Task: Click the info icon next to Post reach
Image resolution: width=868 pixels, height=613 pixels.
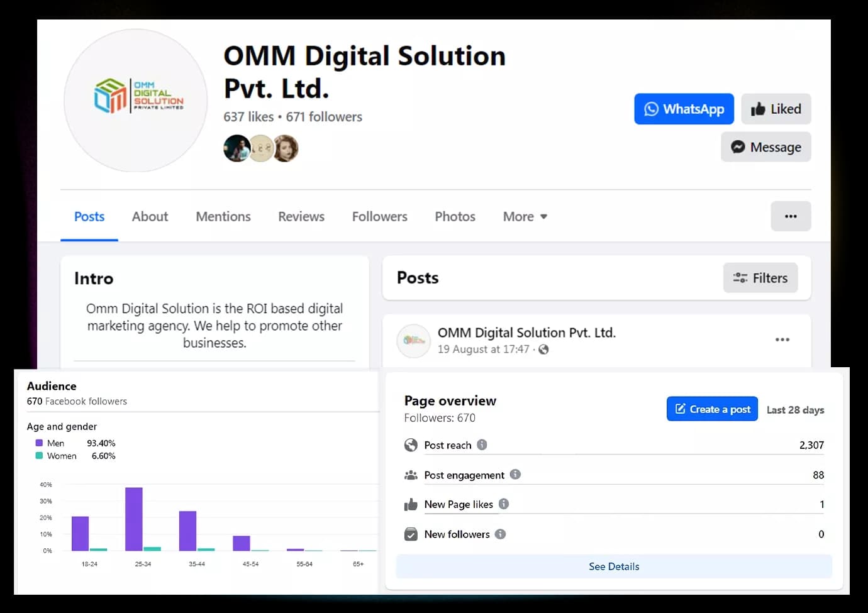Action: click(x=482, y=445)
